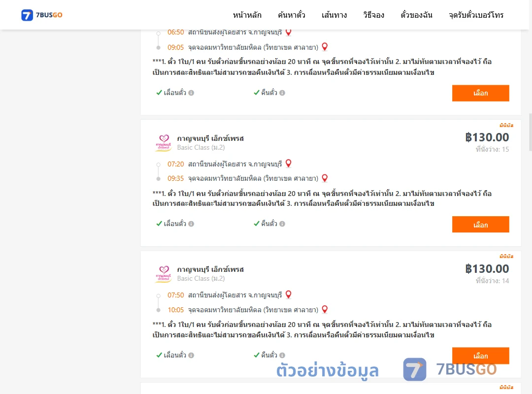Click คืนตั๋ว info icon in the 07:50 trip

point(282,355)
